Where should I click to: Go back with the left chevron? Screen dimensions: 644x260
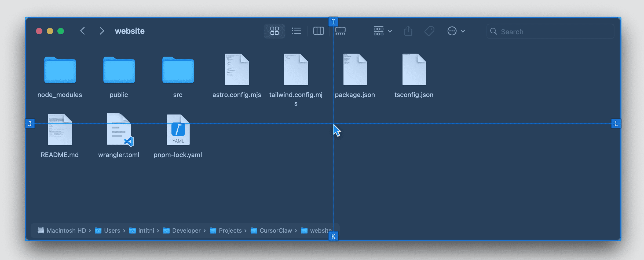coord(83,31)
